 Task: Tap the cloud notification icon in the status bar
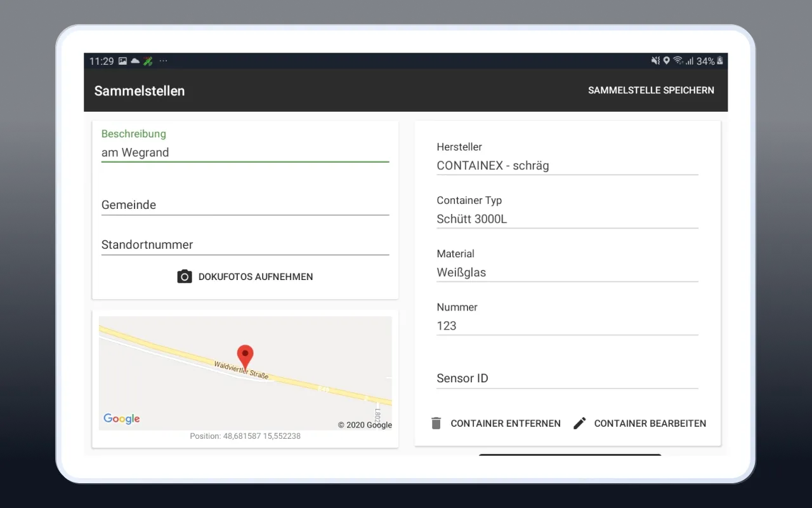coord(135,61)
